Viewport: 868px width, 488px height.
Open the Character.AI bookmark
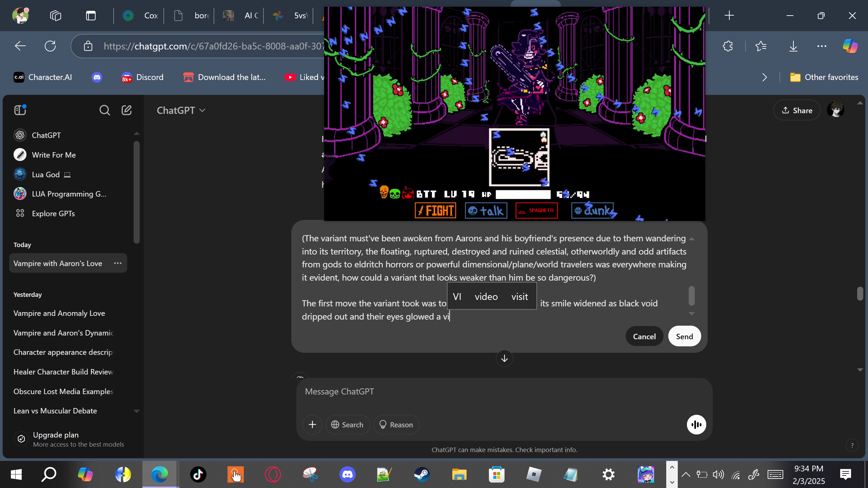(43, 77)
